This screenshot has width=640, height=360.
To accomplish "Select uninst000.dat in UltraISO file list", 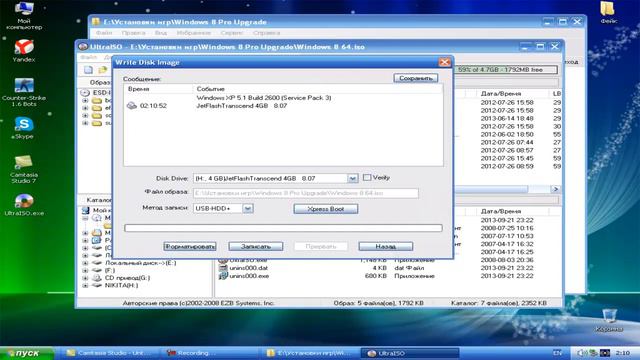I will coord(249,268).
